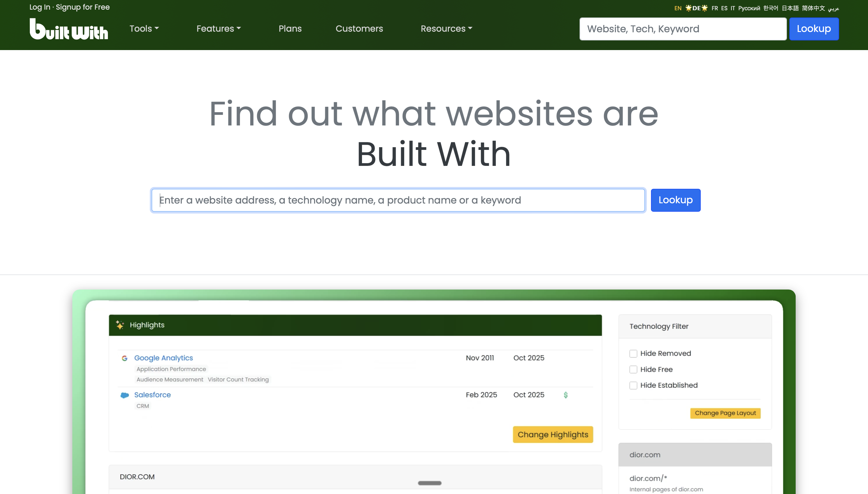Check the Hide Free option
The image size is (868, 494).
click(x=634, y=369)
